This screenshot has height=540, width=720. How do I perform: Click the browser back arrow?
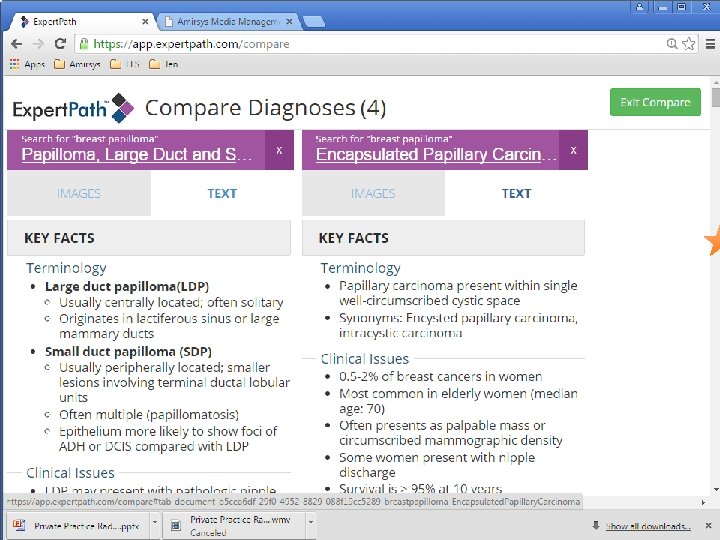pos(17,44)
